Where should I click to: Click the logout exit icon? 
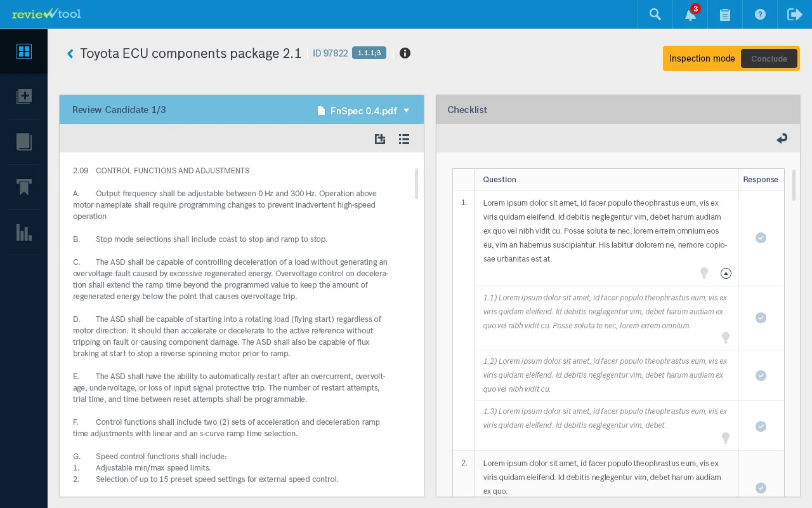(x=795, y=15)
